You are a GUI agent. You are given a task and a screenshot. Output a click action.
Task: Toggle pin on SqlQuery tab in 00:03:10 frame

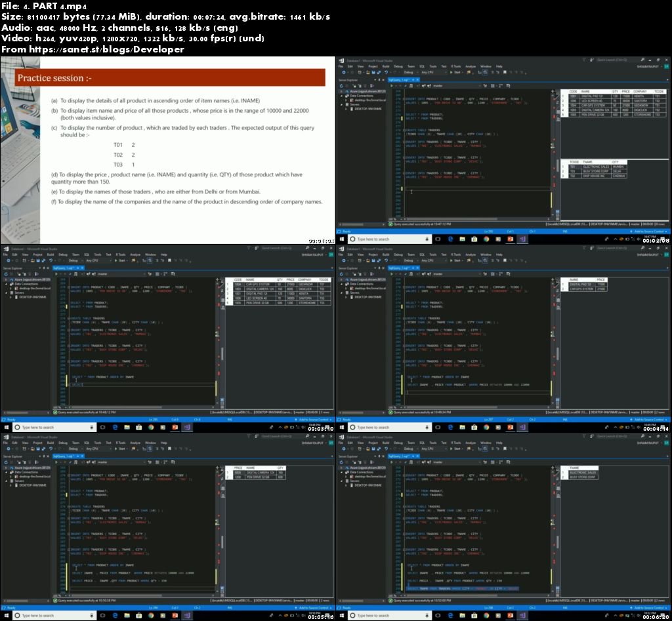point(78,268)
